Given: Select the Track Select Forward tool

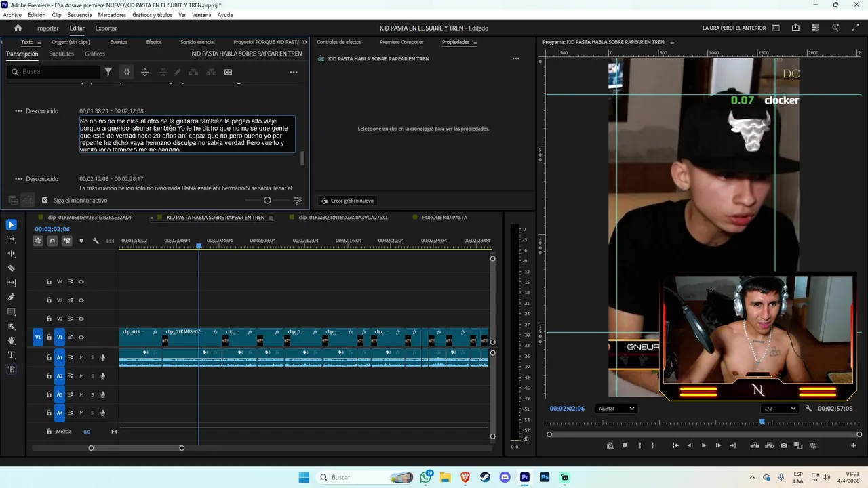Looking at the screenshot, I should 12,239.
